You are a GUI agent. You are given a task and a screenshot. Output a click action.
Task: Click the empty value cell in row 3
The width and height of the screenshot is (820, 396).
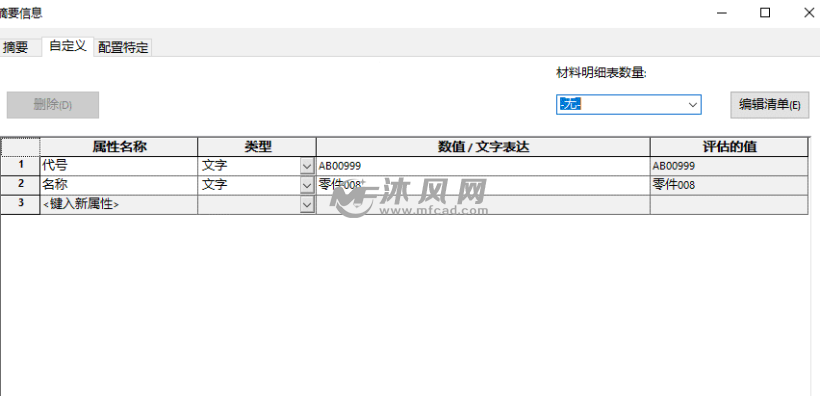click(x=483, y=205)
